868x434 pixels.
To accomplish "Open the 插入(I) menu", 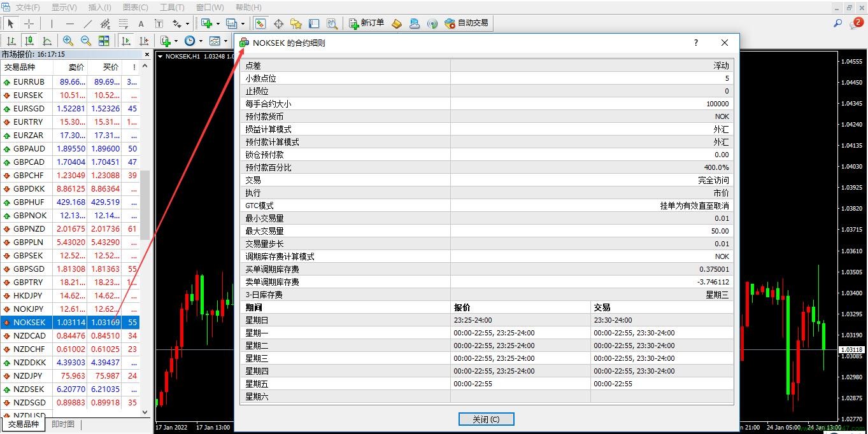I will (x=99, y=8).
